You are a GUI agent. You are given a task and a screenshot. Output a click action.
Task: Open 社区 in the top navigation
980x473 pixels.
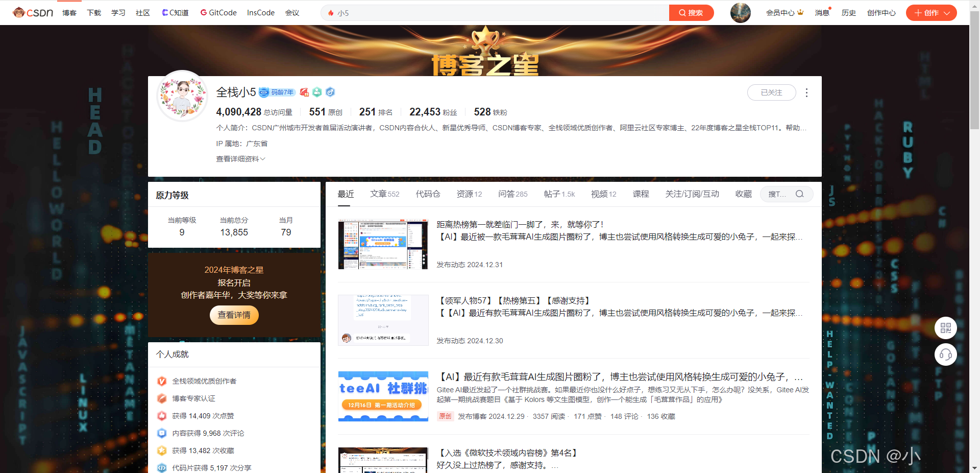(143, 13)
